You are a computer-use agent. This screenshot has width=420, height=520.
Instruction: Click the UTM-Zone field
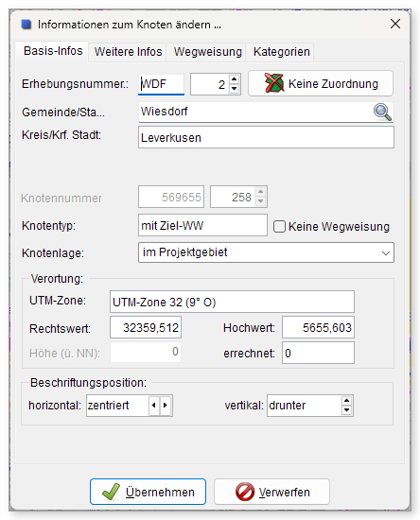[232, 302]
